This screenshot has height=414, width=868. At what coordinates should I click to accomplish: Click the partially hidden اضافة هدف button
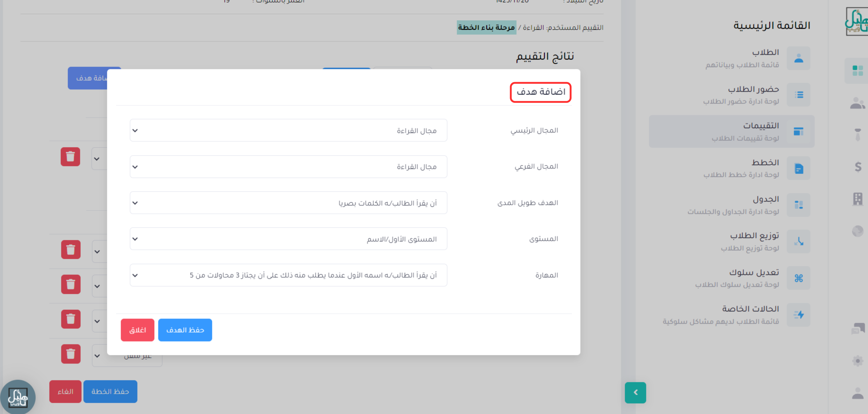[x=88, y=78]
